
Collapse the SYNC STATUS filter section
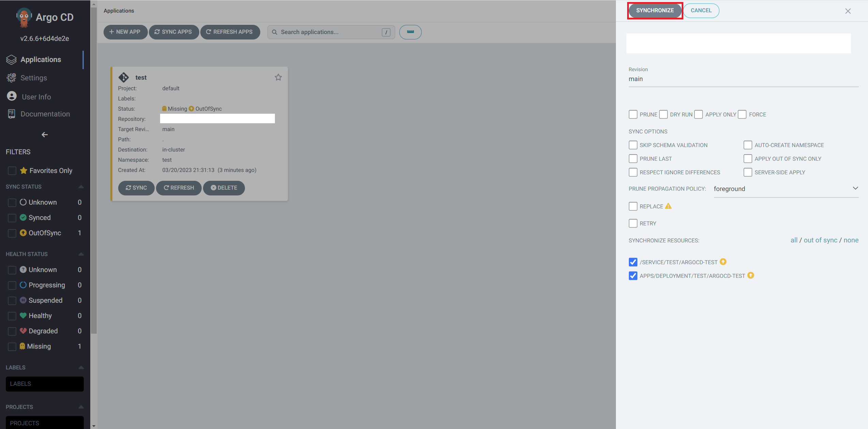click(81, 187)
